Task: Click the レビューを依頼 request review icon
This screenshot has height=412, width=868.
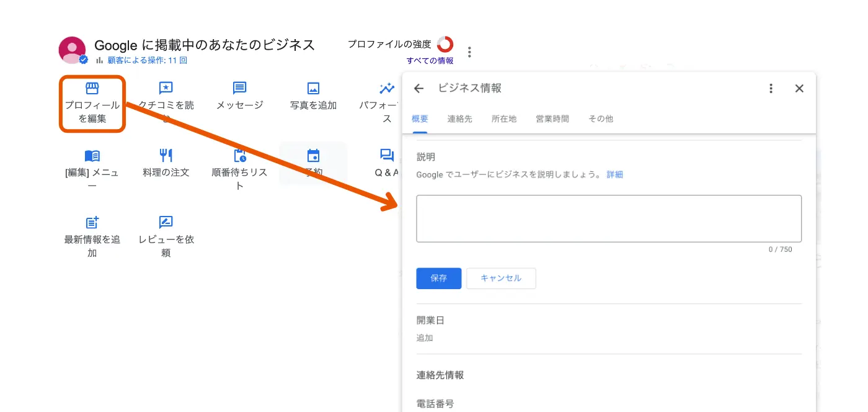Action: pyautogui.click(x=166, y=222)
